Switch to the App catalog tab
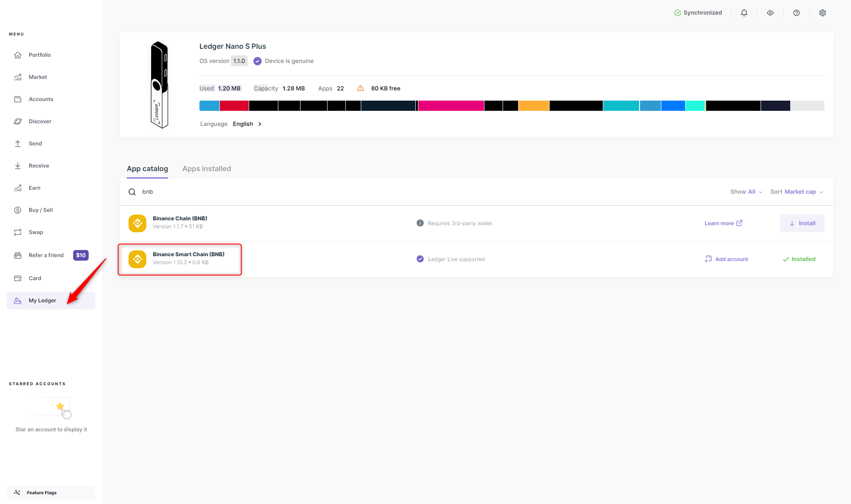 pos(147,168)
